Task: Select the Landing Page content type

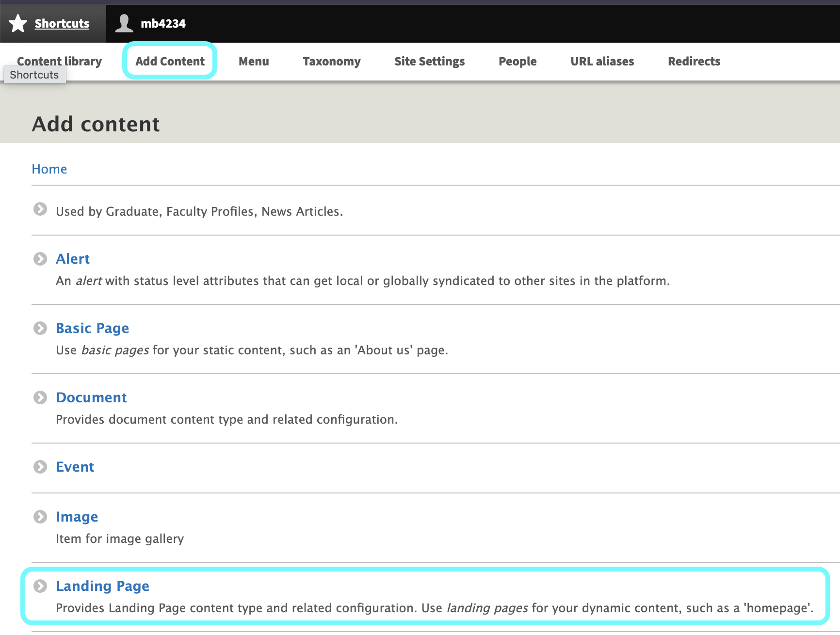Action: coord(102,586)
